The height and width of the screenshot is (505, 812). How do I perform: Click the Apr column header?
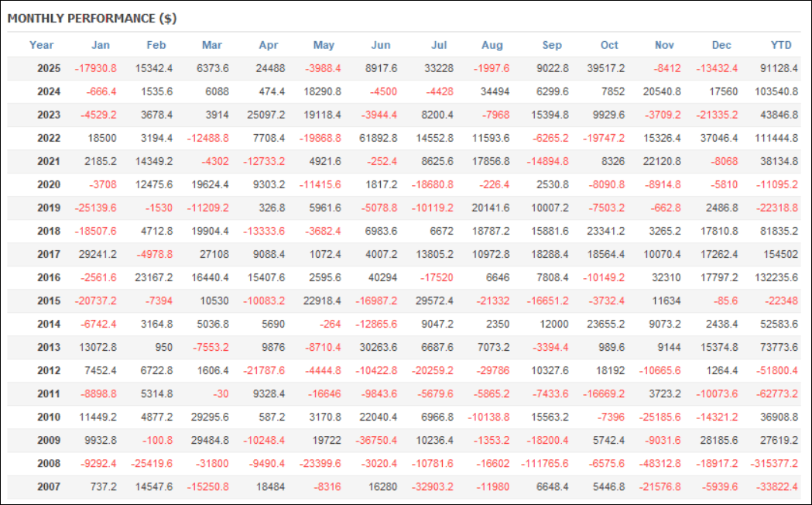tap(268, 45)
